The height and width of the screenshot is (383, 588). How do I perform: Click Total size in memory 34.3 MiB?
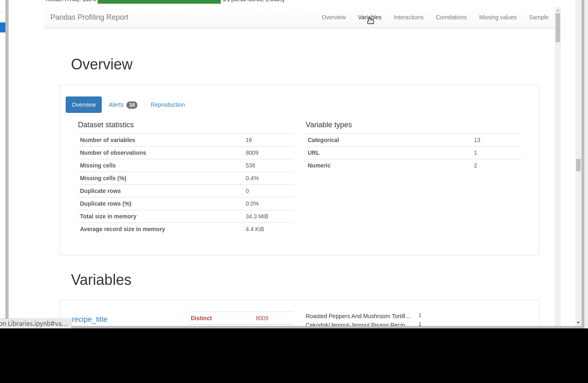(257, 216)
